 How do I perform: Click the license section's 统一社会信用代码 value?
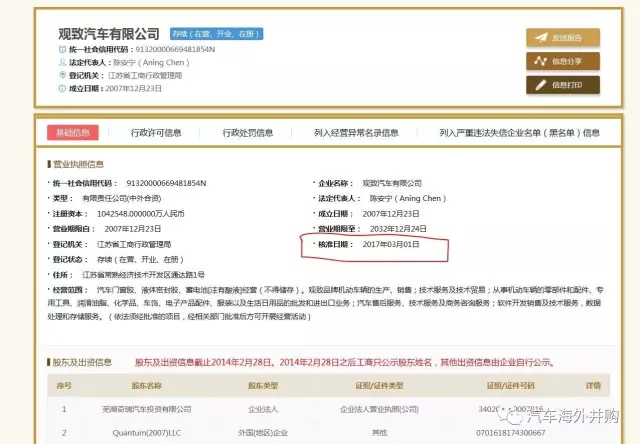click(166, 183)
